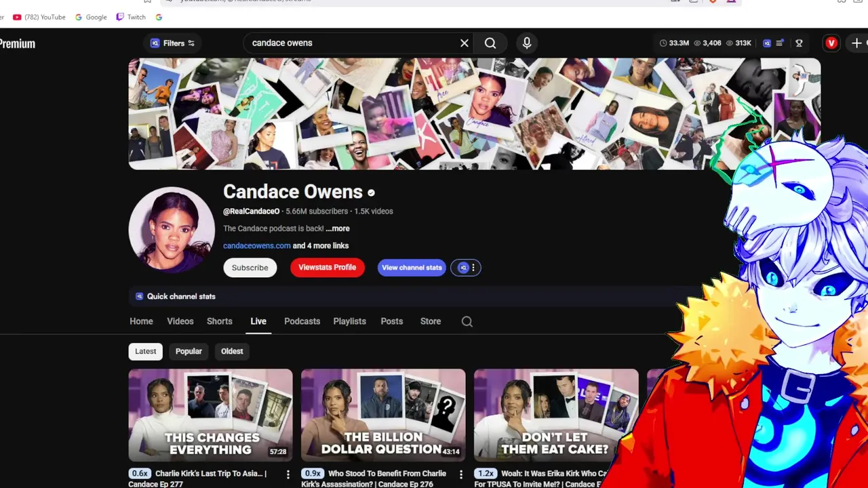The image size is (868, 488).
Task: Open vidIQ three-dot options menu
Action: tap(473, 268)
